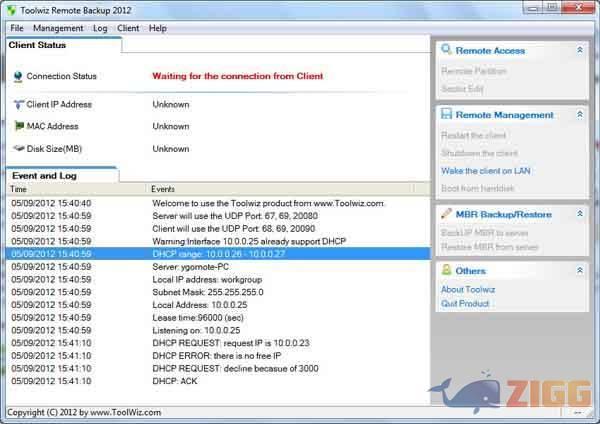Collapse the Remote Management panel
This screenshot has width=600, height=424.
click(580, 114)
